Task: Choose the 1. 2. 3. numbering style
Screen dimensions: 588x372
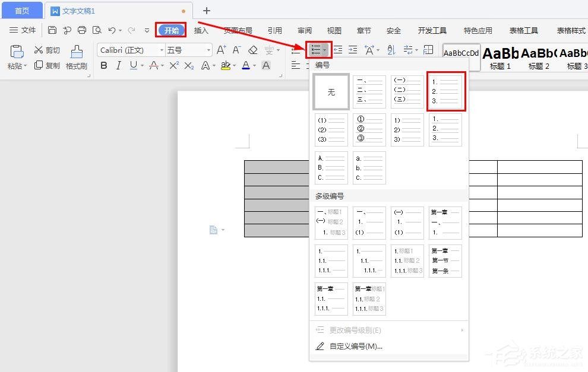Action: pos(445,91)
